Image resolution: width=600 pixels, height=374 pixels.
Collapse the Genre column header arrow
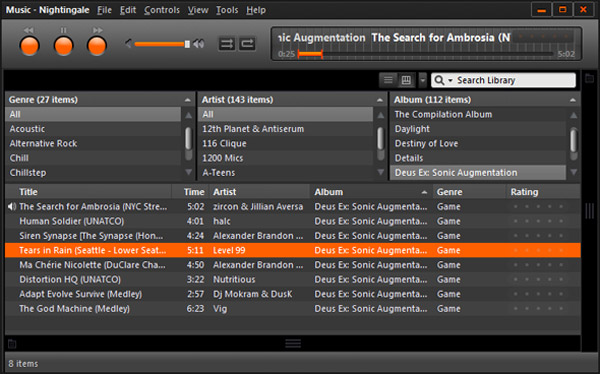coord(188,100)
